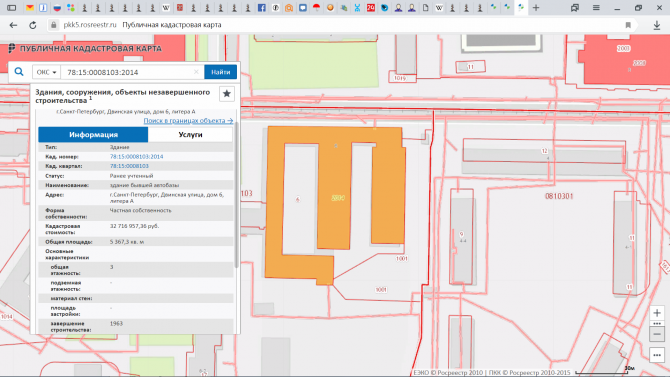
Task: Switch to the red '24' tab
Action: (x=371, y=8)
